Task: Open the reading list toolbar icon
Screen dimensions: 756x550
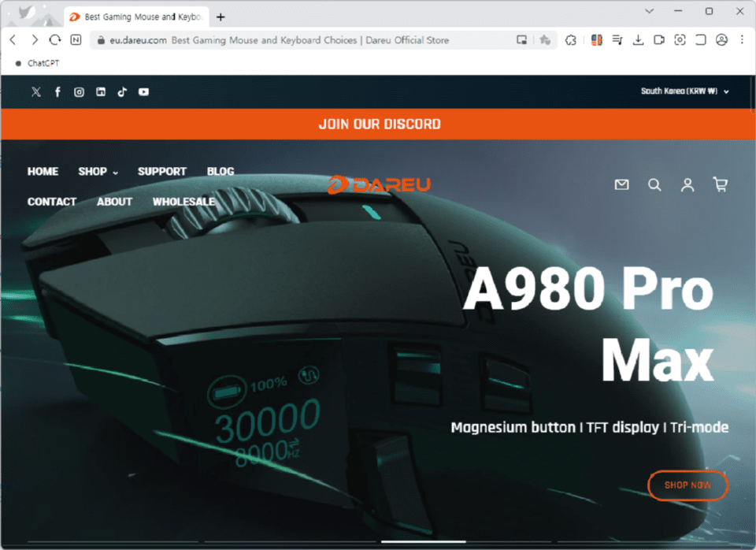Action: (x=617, y=40)
